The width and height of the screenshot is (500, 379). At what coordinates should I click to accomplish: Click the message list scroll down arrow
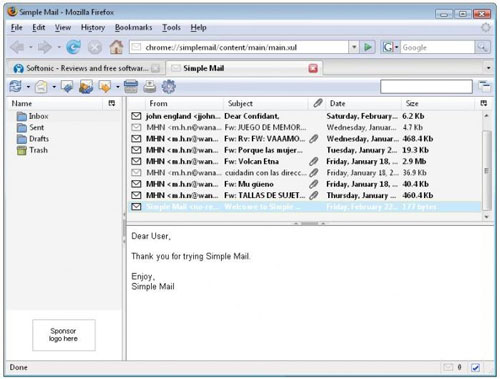(486, 217)
